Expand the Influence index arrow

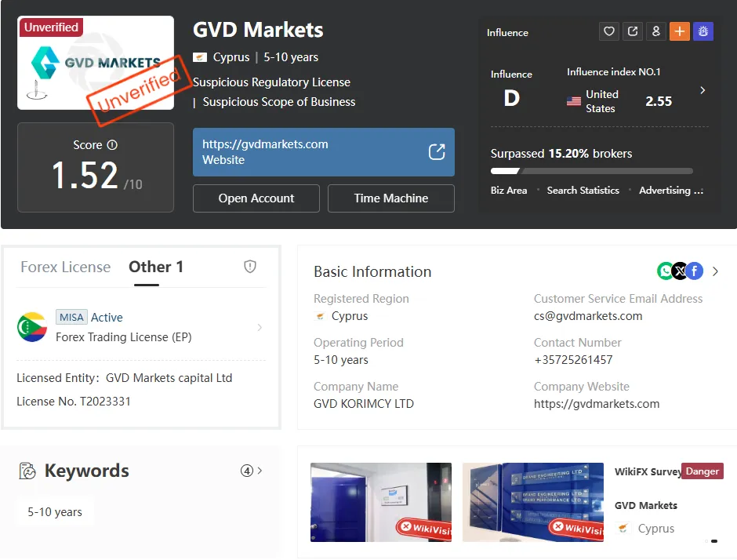tap(703, 90)
